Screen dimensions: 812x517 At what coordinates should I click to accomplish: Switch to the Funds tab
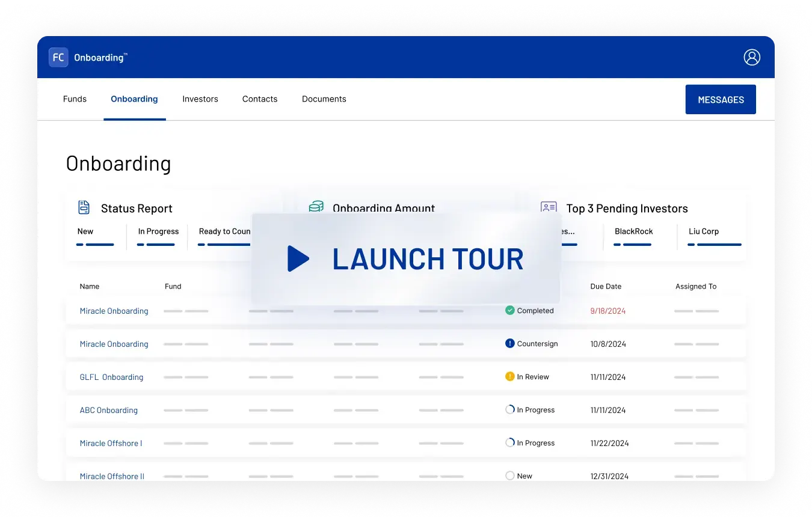[75, 99]
